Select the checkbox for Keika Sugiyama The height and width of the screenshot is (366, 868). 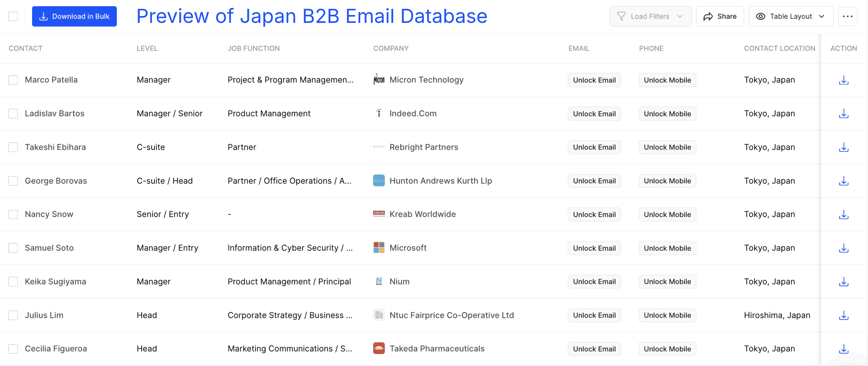[13, 281]
